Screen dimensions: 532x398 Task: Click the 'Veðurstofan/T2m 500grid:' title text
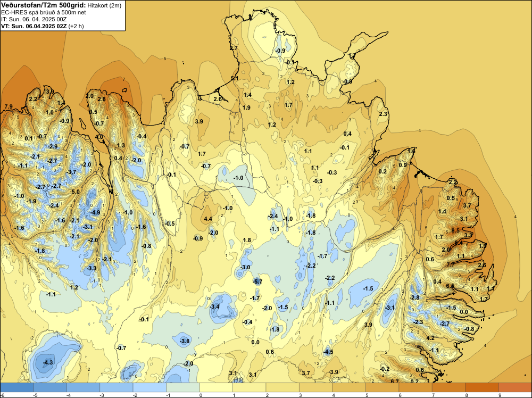pos(44,5)
